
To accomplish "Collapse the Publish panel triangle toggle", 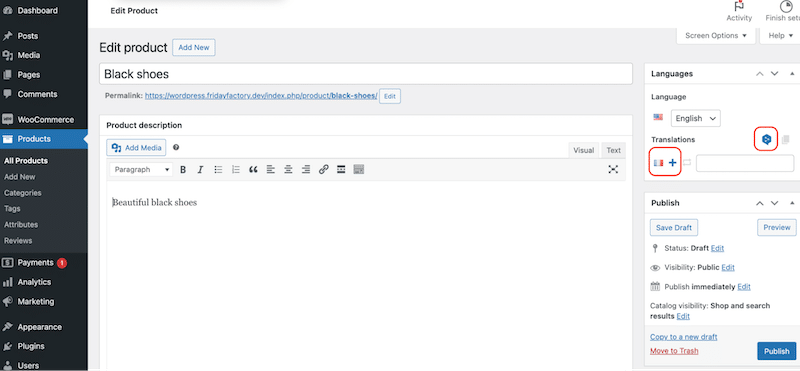I will (x=792, y=203).
